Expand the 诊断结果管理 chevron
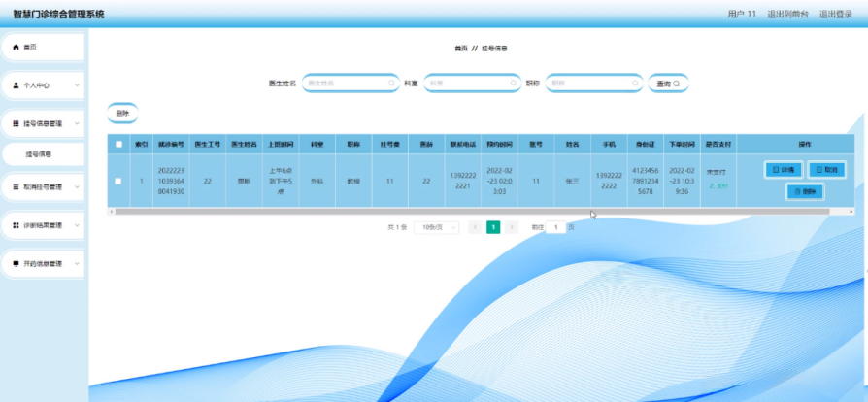Screen dimensions: 868x402 pos(77,226)
